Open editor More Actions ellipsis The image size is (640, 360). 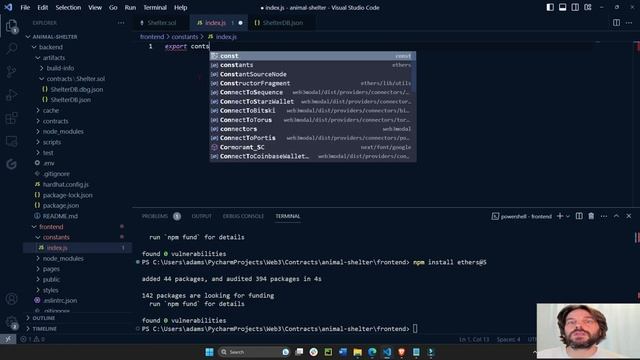(629, 23)
